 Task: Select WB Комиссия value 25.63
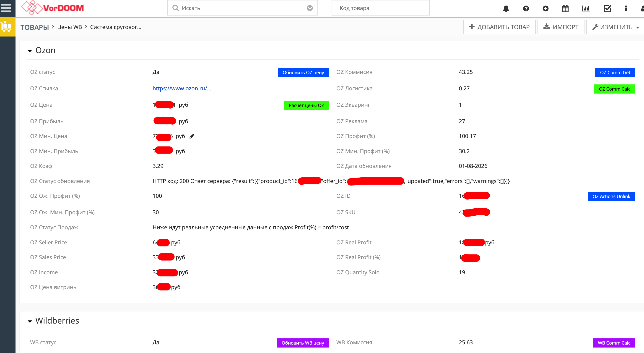(466, 343)
